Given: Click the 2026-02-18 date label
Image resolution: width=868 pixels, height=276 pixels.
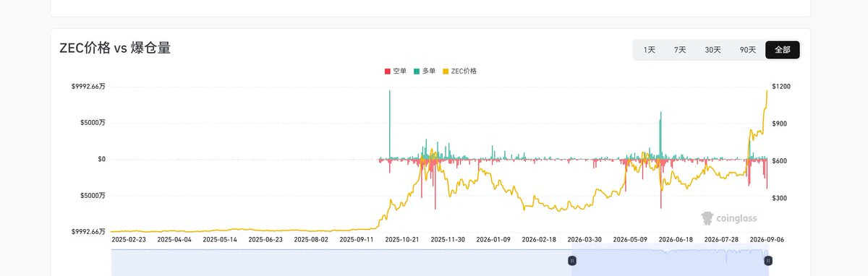Looking at the screenshot, I should (539, 239).
